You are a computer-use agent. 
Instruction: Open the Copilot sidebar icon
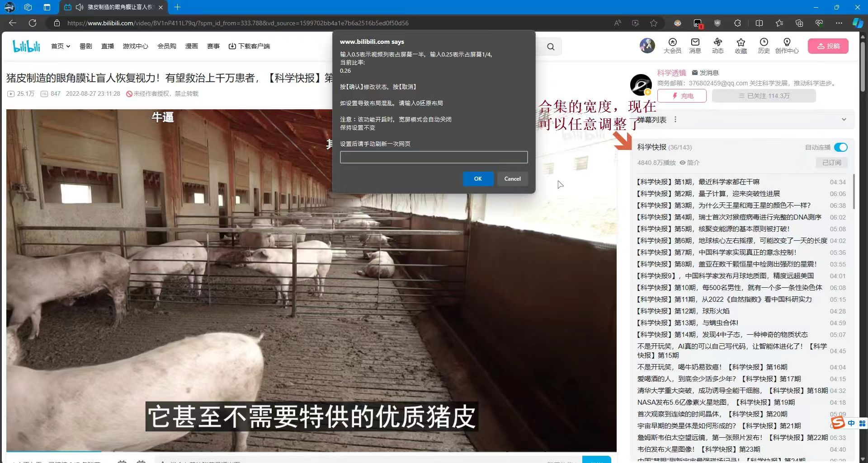(x=858, y=23)
